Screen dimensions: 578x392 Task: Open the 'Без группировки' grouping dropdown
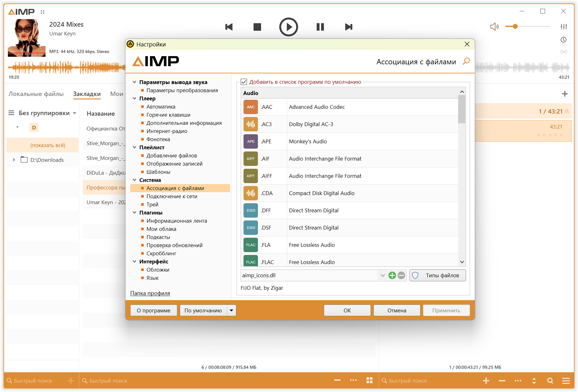75,113
